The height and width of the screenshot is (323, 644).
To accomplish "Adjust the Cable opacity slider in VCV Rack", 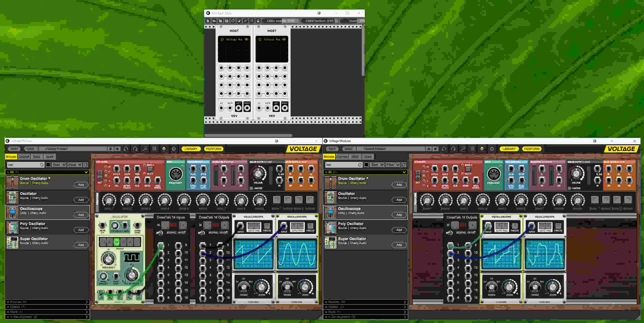I will point(281,21).
